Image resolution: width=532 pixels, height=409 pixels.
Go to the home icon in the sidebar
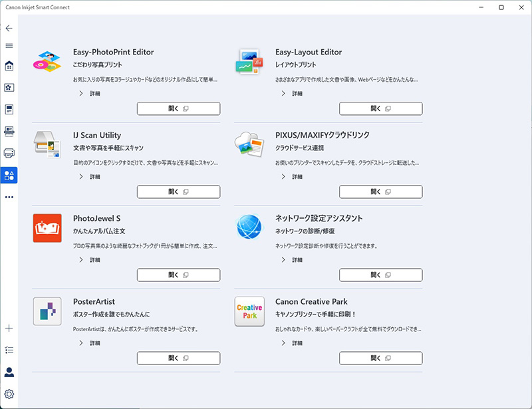[9, 66]
